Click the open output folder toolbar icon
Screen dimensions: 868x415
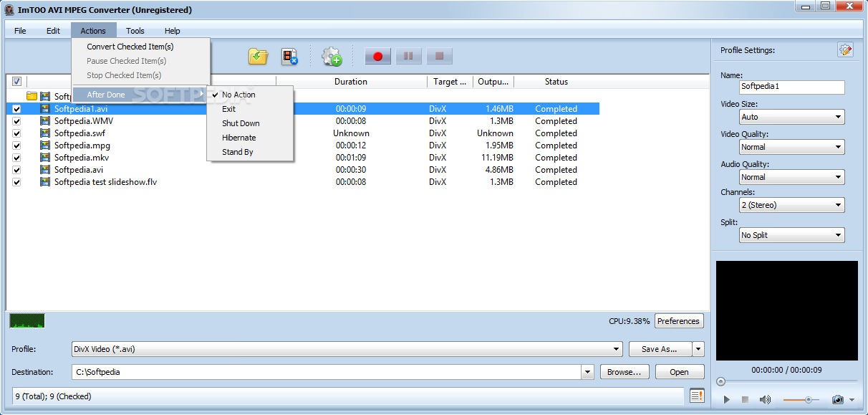(258, 56)
